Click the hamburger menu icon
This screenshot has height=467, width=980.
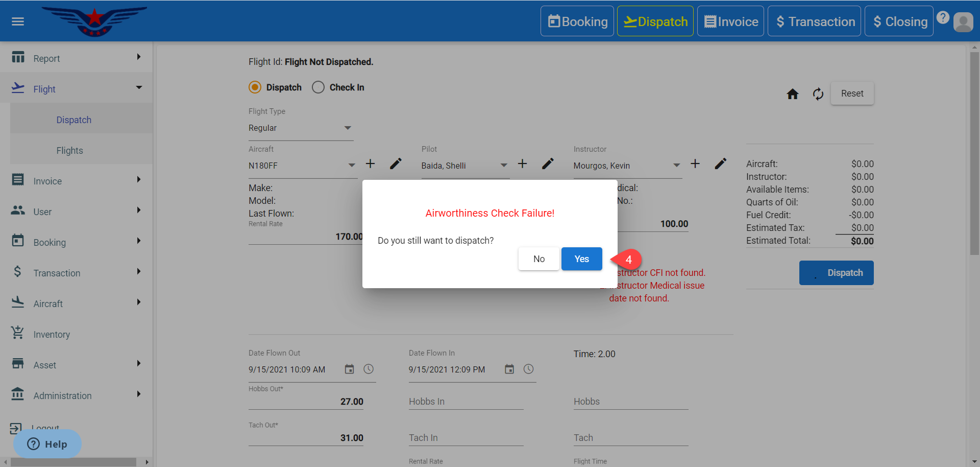(18, 21)
